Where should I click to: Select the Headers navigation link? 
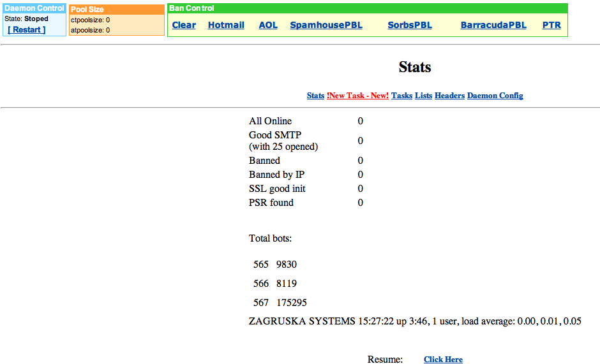click(449, 96)
